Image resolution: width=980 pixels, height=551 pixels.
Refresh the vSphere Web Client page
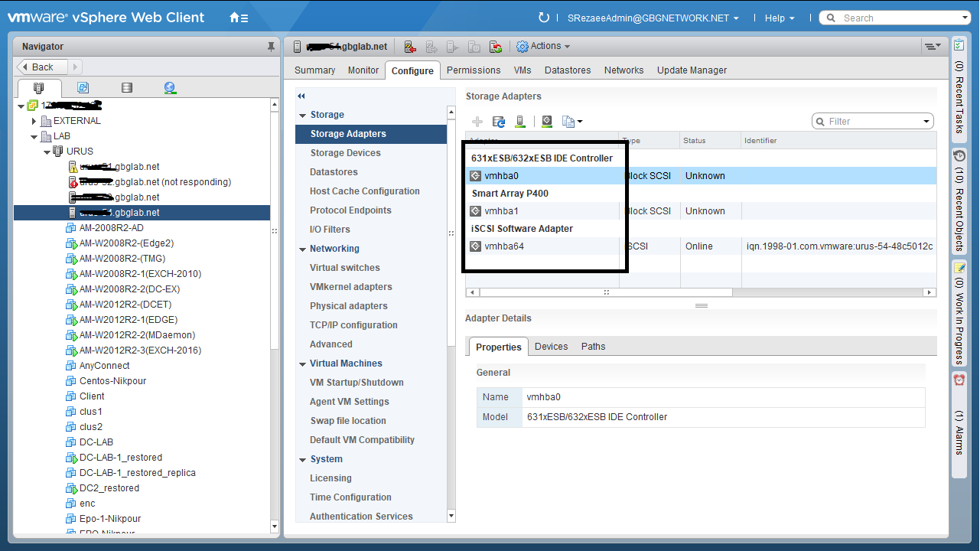[x=544, y=18]
